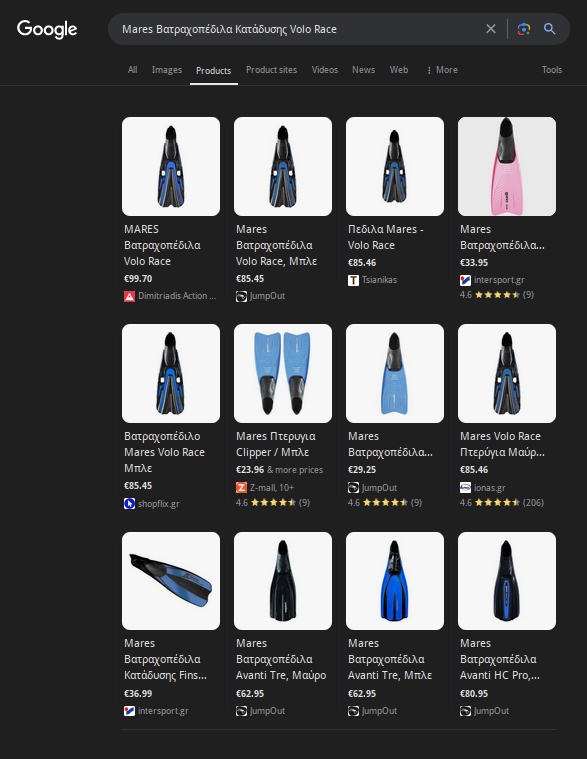Click the Google logo
The image size is (587, 759).
[x=47, y=29]
